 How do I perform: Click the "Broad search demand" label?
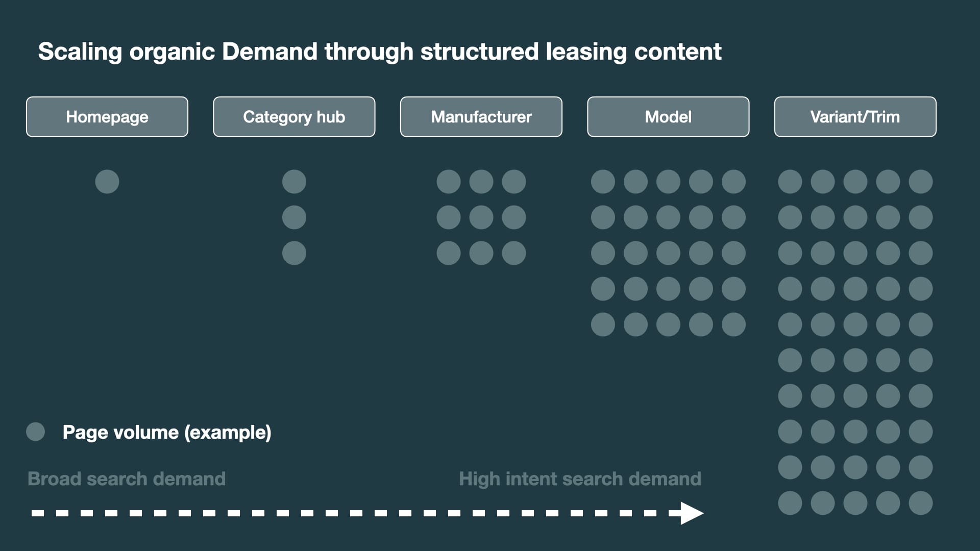(127, 479)
